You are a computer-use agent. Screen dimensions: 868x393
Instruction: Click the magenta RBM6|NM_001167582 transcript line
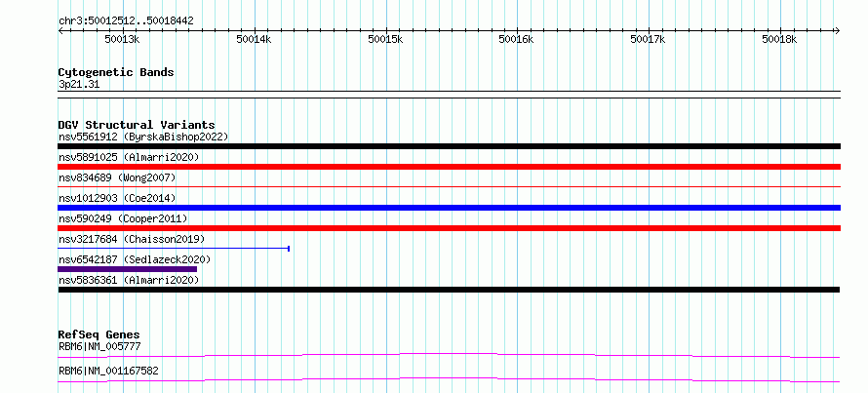pyautogui.click(x=449, y=379)
